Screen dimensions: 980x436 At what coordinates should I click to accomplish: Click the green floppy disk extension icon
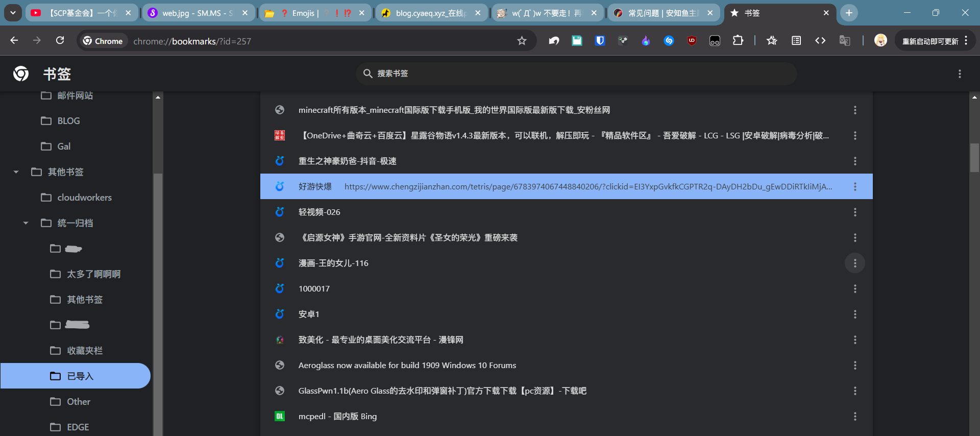click(x=577, y=41)
